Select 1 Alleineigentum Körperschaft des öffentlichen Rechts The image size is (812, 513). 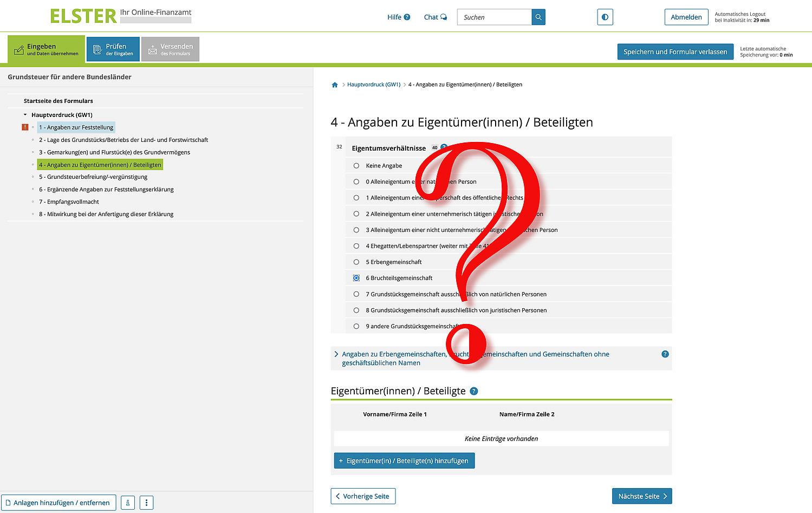(356, 198)
